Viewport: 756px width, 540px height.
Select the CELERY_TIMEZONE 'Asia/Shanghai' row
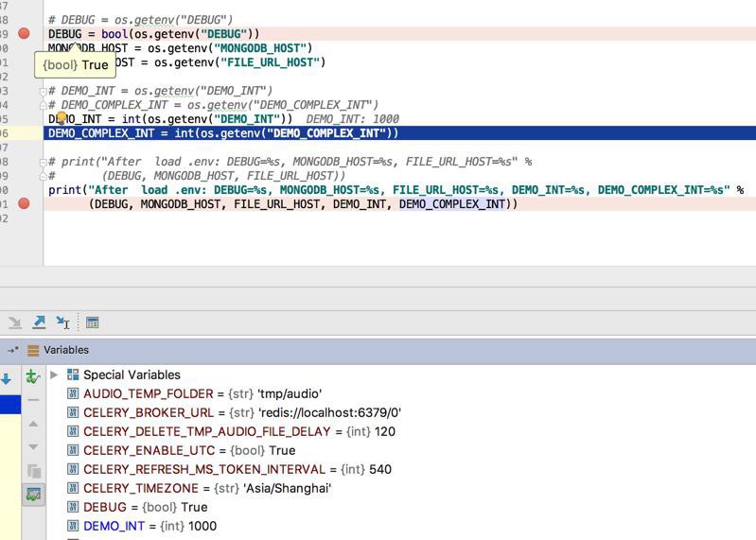pyautogui.click(x=199, y=488)
